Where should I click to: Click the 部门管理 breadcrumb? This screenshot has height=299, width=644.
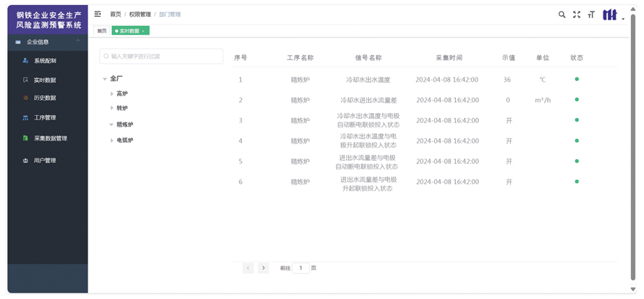(x=170, y=14)
